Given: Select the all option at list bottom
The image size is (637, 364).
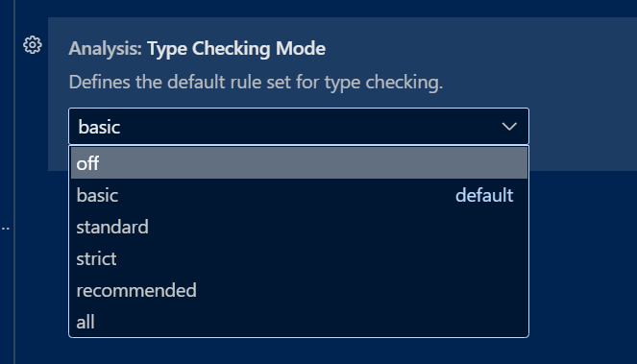Looking at the screenshot, I should [x=299, y=322].
